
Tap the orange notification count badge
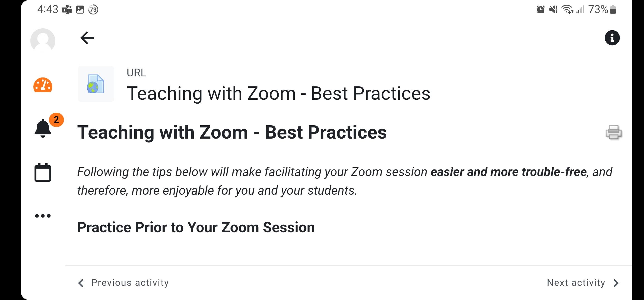coord(56,120)
